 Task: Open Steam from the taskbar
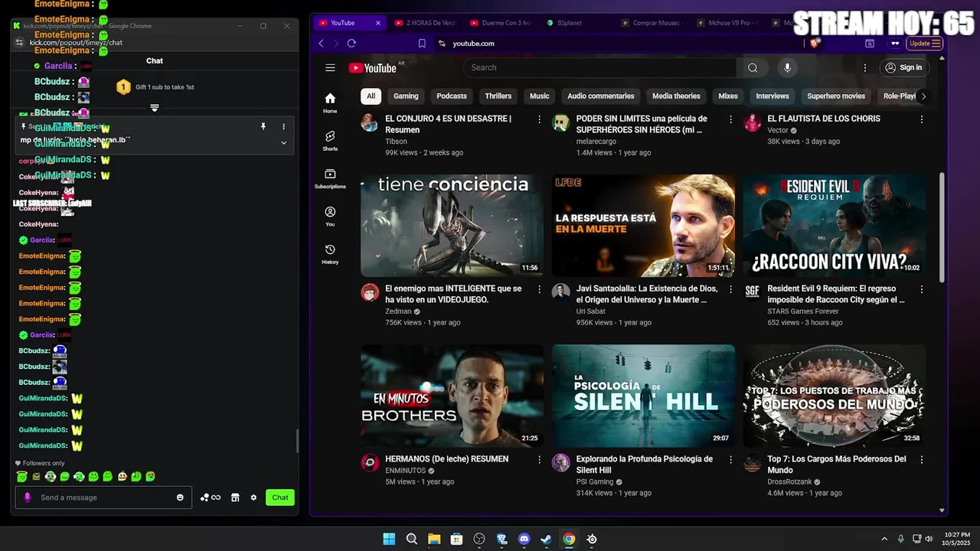pos(546,539)
